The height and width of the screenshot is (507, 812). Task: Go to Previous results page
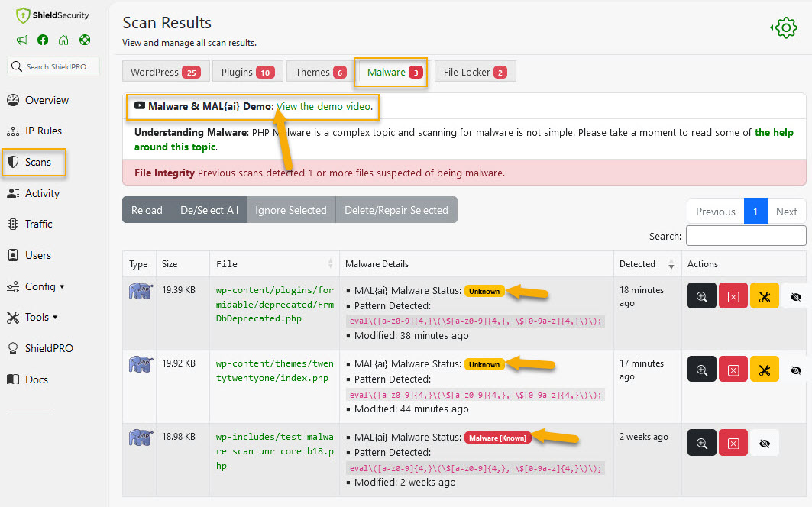pyautogui.click(x=715, y=212)
